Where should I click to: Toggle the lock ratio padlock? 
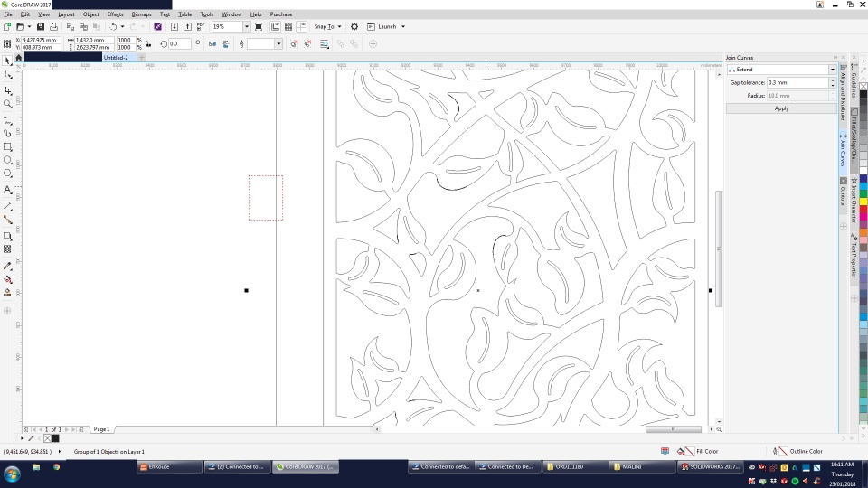tap(148, 43)
